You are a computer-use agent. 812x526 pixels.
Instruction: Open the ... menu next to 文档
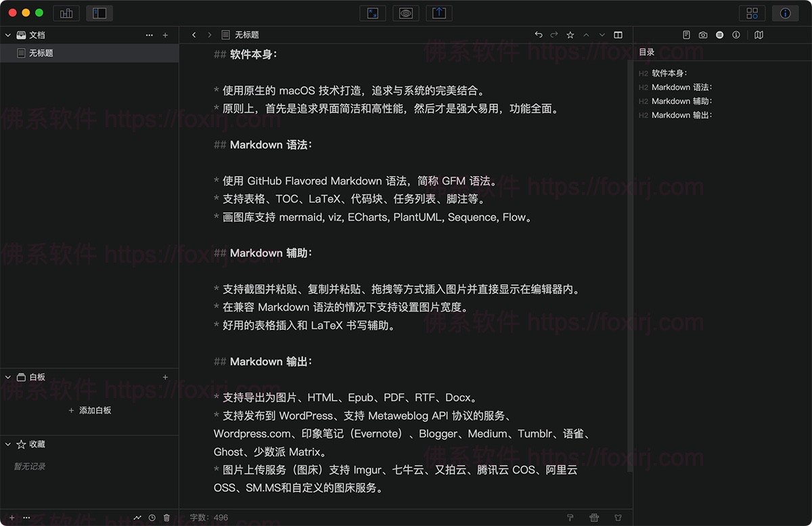[149, 35]
